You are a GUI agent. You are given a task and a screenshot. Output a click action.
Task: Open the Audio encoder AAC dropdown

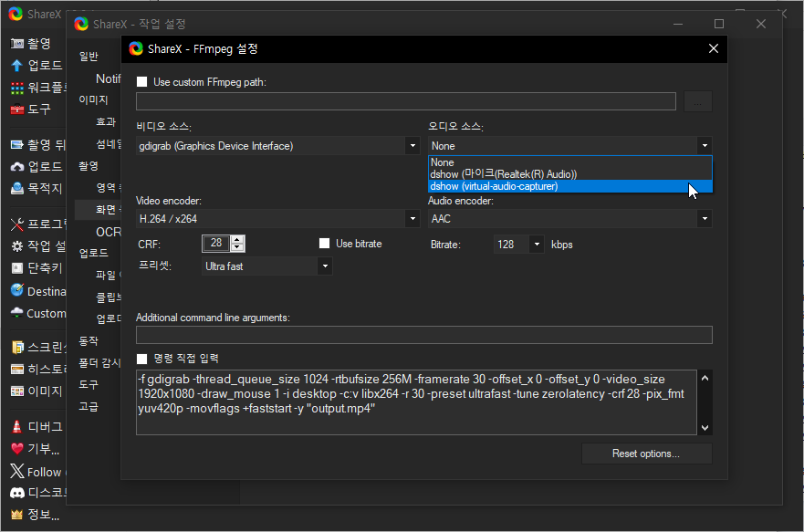coord(570,219)
